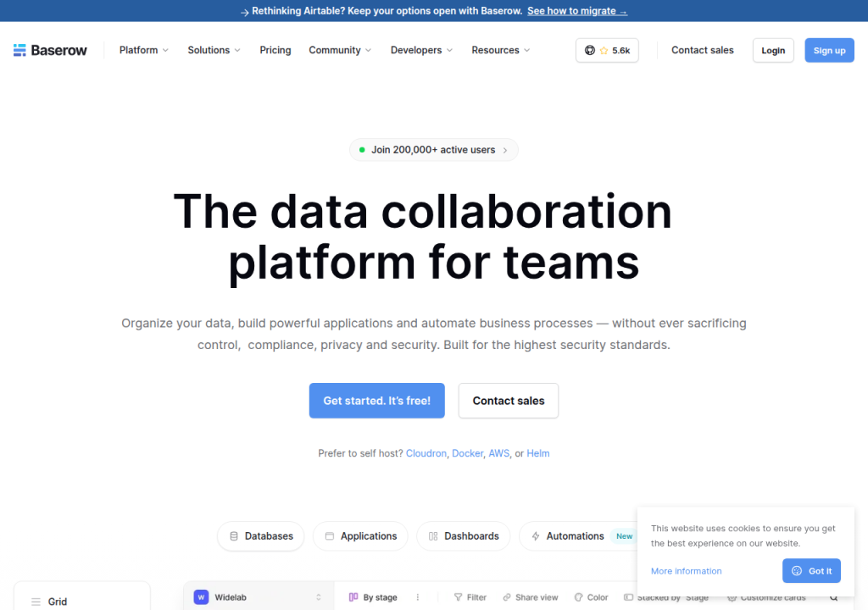The width and height of the screenshot is (868, 610).
Task: Click the Share view link icon
Action: tap(507, 597)
